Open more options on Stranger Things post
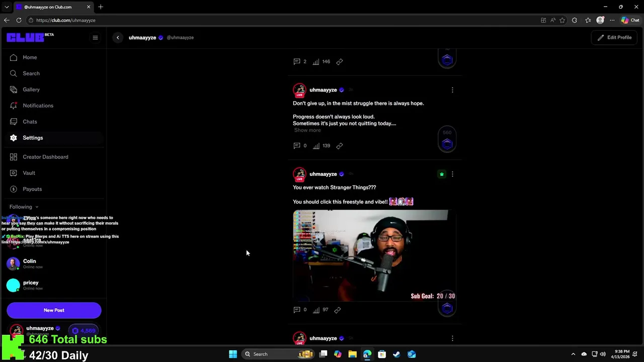644x362 pixels. click(452, 174)
